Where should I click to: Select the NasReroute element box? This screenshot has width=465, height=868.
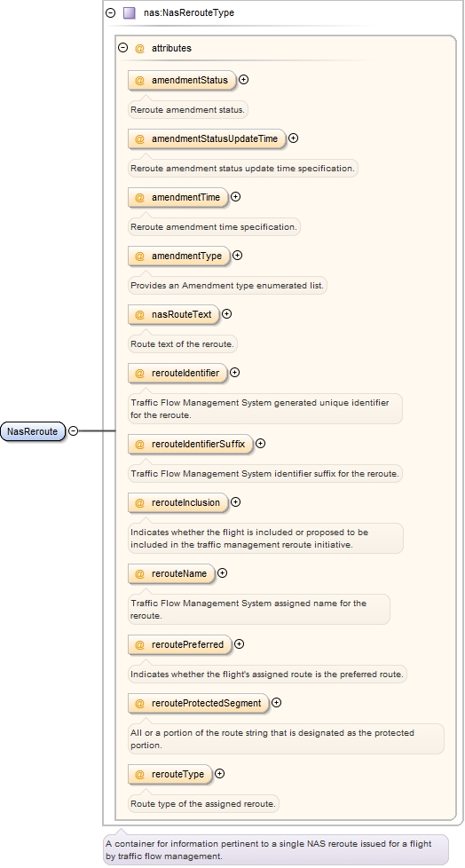point(33,431)
